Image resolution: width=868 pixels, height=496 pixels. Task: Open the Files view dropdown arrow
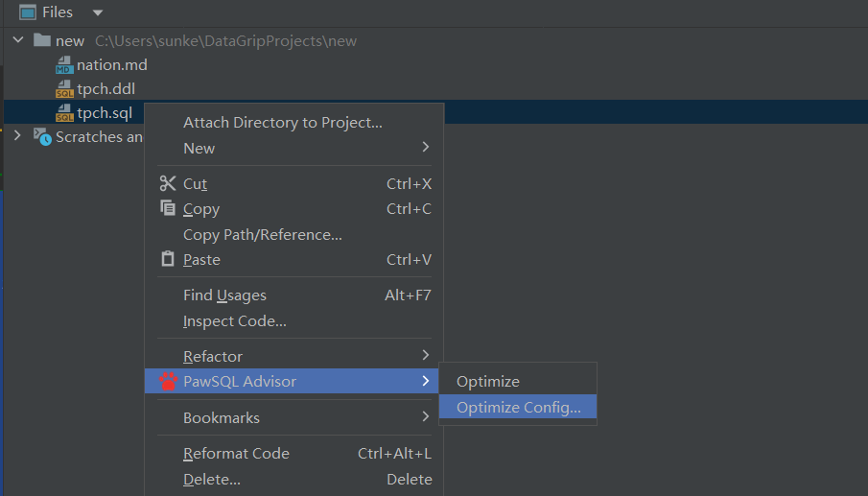[97, 13]
